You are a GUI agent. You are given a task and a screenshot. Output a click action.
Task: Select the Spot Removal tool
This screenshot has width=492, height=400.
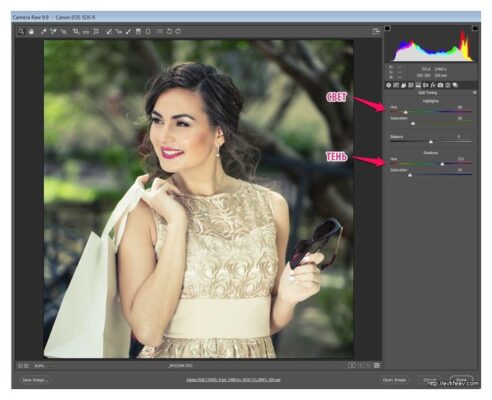pyautogui.click(x=109, y=32)
